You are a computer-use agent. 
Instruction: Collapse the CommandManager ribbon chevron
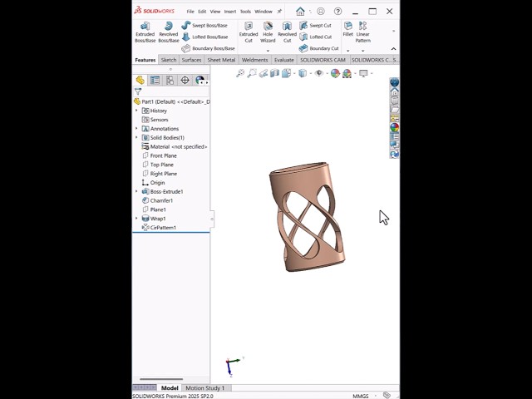tap(393, 49)
